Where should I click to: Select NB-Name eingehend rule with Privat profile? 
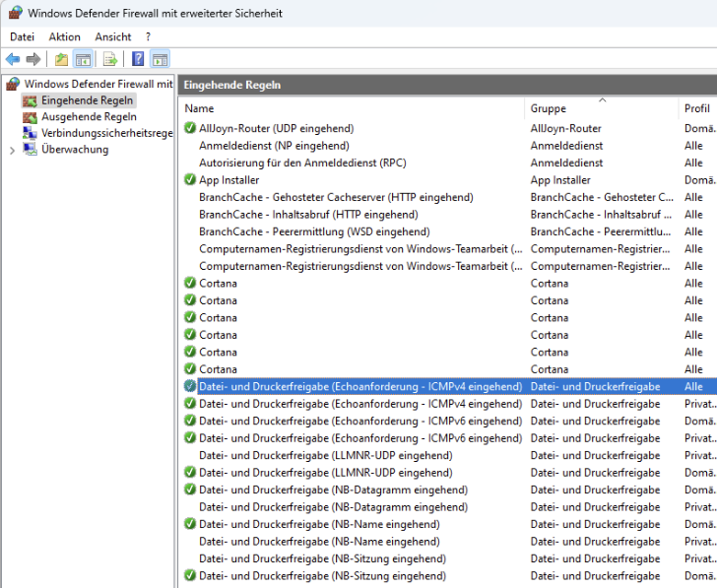click(319, 542)
